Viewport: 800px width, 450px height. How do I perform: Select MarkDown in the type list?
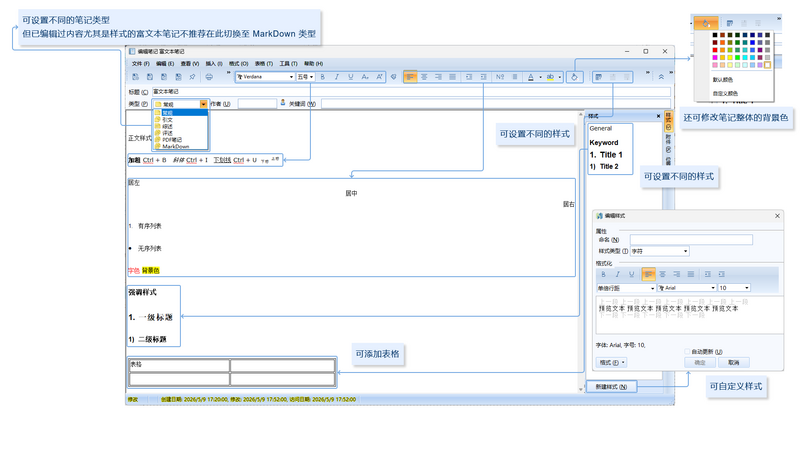point(181,146)
